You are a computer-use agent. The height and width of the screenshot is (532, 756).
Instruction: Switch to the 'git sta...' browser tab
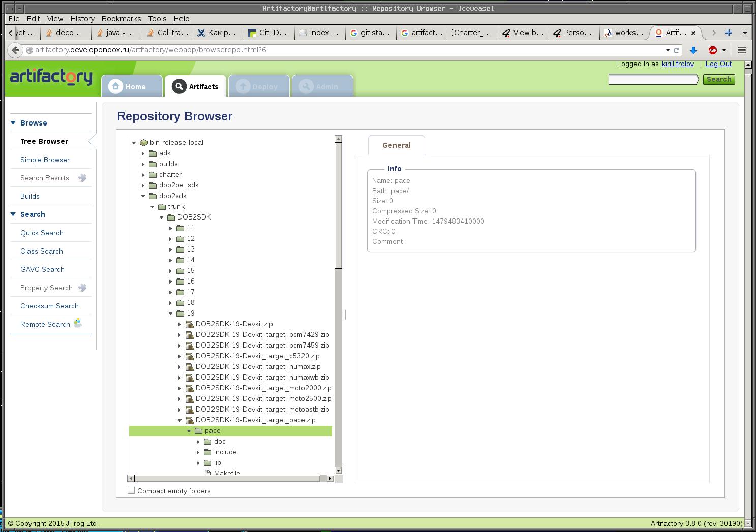tap(371, 33)
